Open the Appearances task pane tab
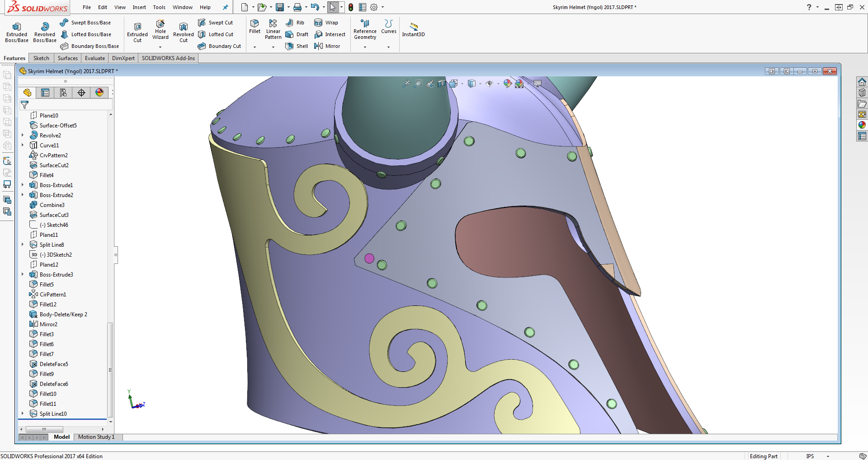 [862, 125]
